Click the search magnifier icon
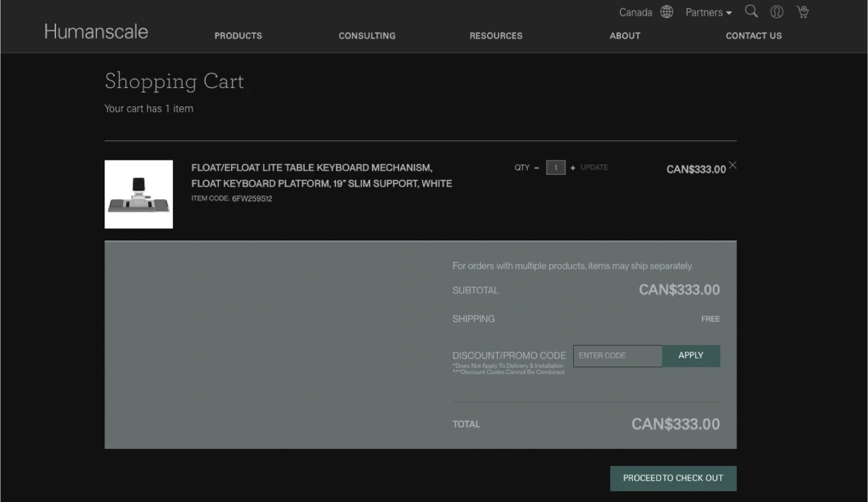 [751, 11]
